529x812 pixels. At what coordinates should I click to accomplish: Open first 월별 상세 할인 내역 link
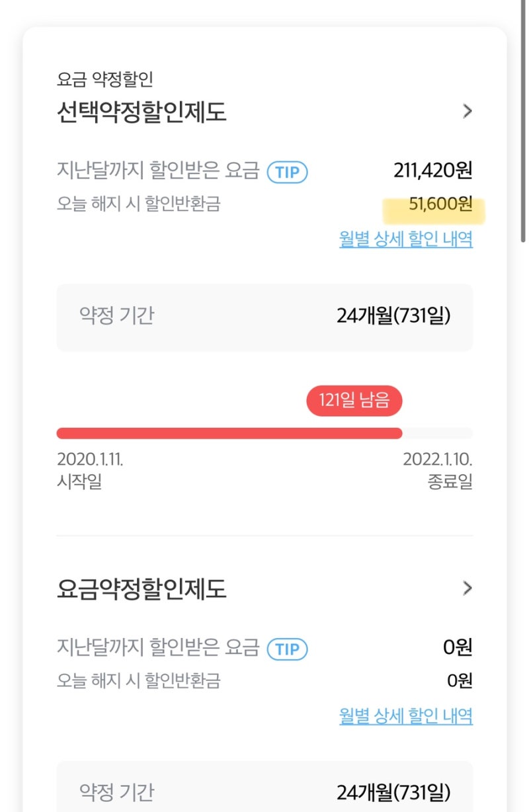406,239
